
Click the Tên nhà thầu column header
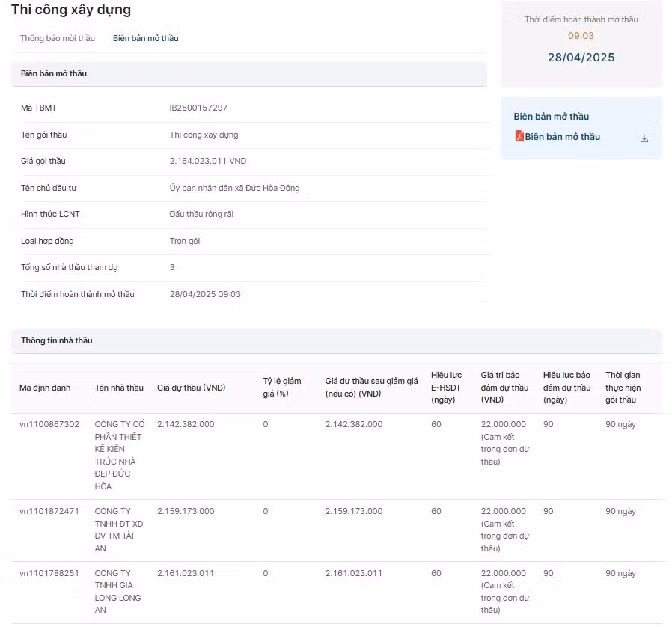pos(119,388)
